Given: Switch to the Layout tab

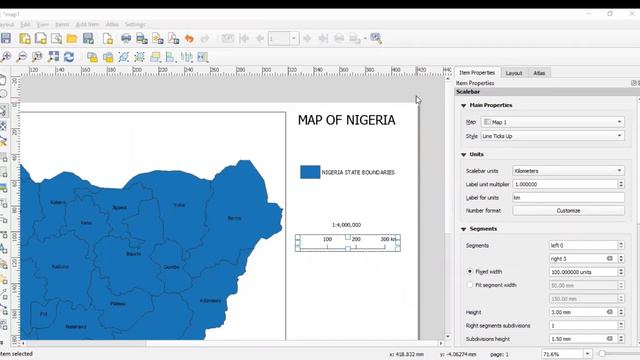Looking at the screenshot, I should pyautogui.click(x=514, y=73).
